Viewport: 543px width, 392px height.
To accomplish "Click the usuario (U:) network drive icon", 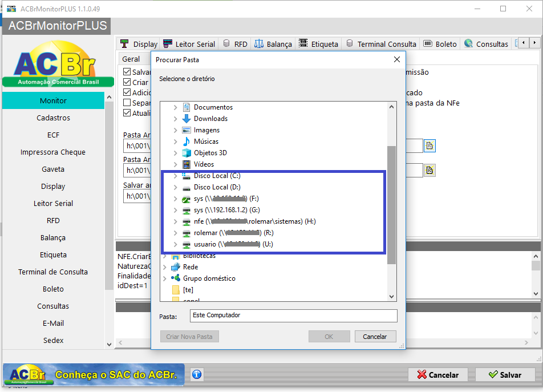I will [x=187, y=244].
